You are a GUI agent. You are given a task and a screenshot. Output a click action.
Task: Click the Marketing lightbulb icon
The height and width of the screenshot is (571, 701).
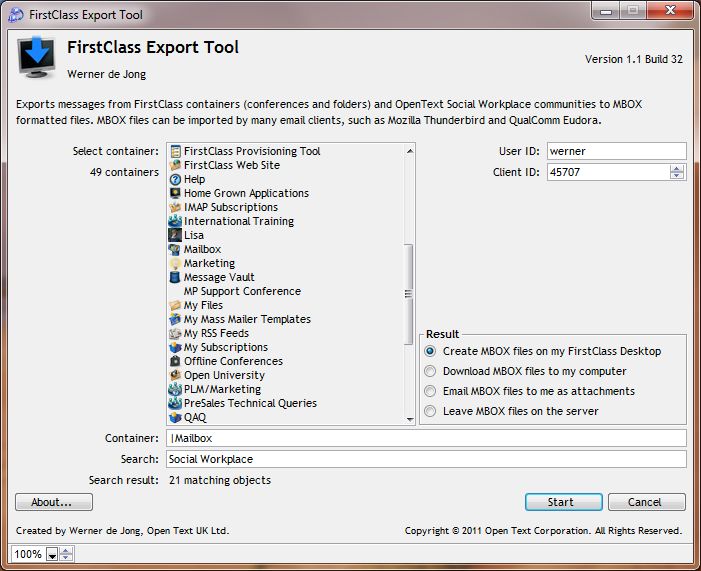coord(175,263)
